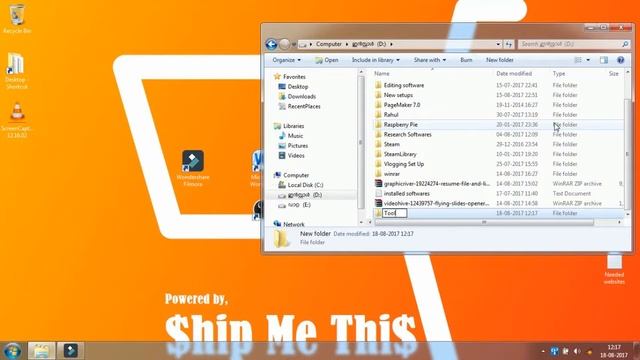Expand the Computer breadcrumb arrow
640x360 pixels.
347,44
